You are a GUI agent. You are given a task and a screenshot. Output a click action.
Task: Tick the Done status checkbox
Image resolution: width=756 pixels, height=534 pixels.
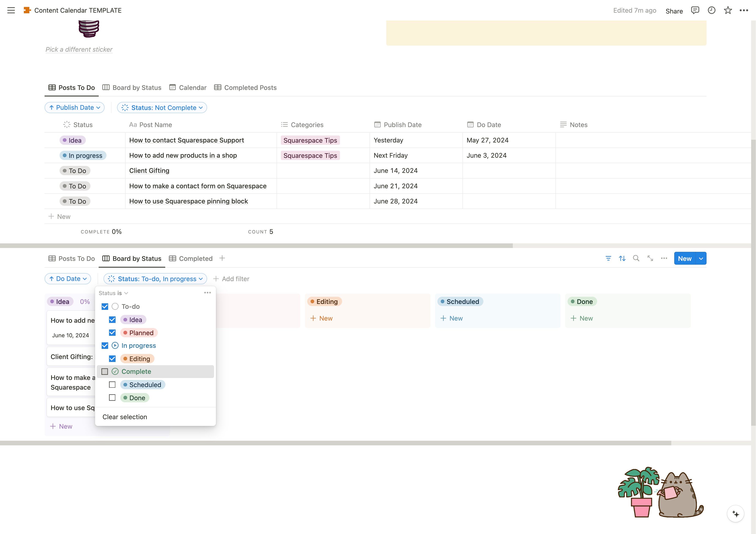click(112, 398)
